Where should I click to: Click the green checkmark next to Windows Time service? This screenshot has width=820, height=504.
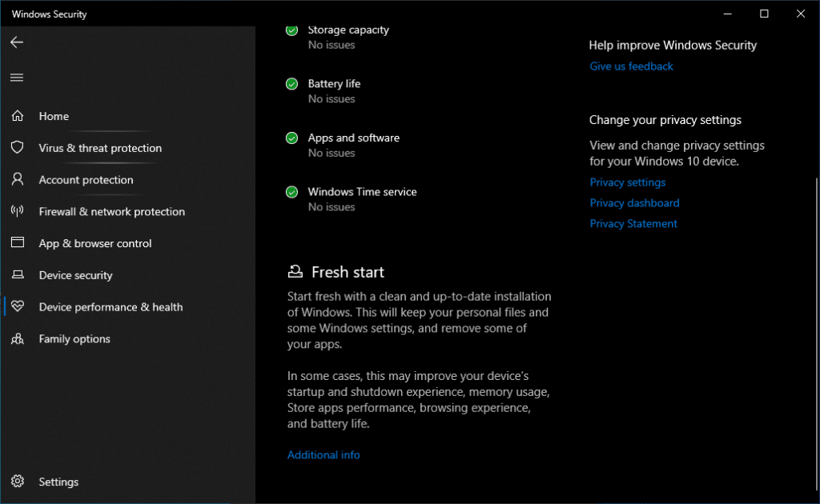click(x=291, y=191)
